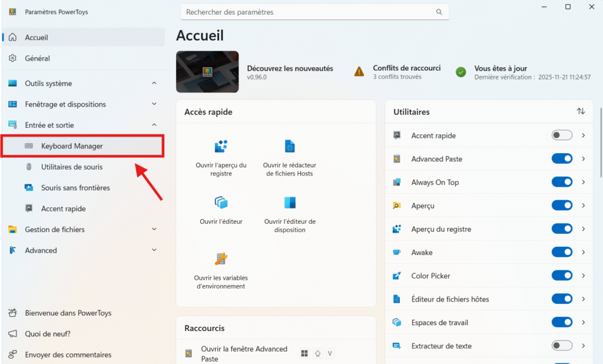Open the registry preview quick access icon
The height and width of the screenshot is (364, 603).
(x=221, y=147)
